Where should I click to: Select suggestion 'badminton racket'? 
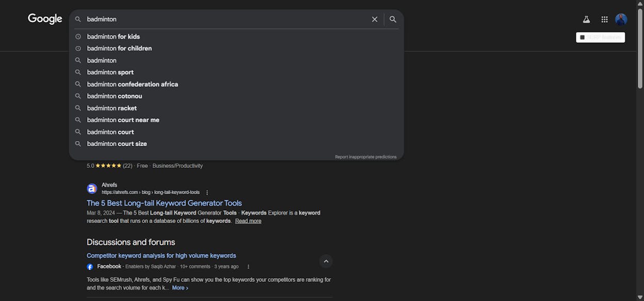point(236,108)
